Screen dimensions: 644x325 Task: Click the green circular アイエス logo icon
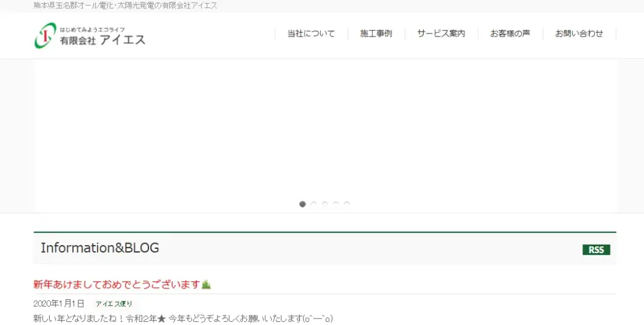point(45,35)
